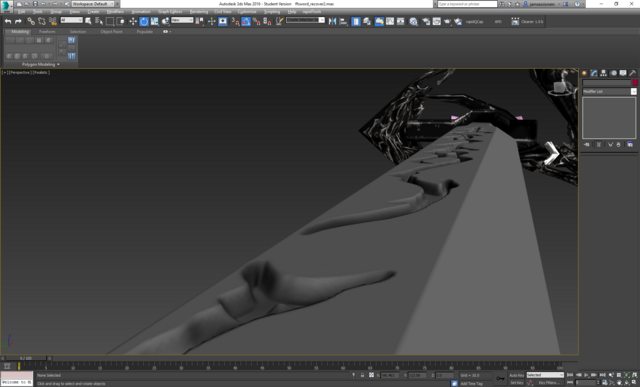640x387 pixels.
Task: Open the Edit menu
Action: 21,12
